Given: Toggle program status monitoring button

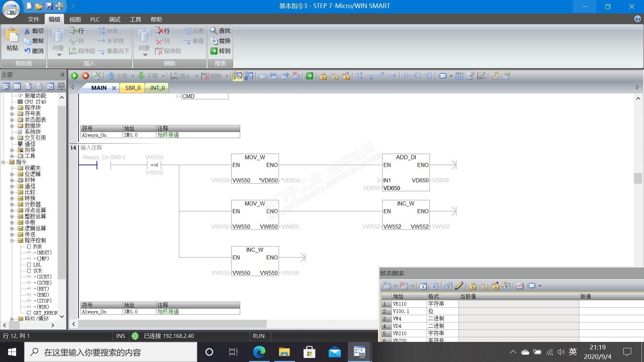Looking at the screenshot, I should pos(237,76).
